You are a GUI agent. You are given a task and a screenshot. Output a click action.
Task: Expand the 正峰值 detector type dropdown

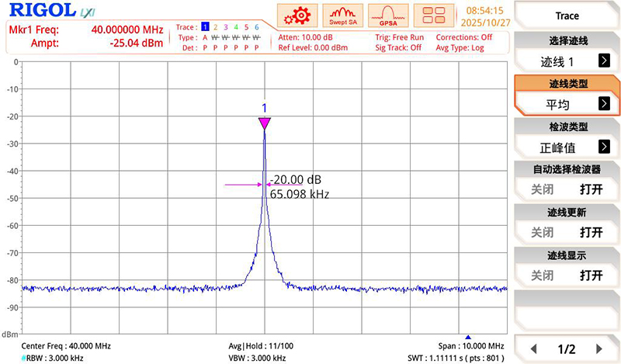click(567, 147)
